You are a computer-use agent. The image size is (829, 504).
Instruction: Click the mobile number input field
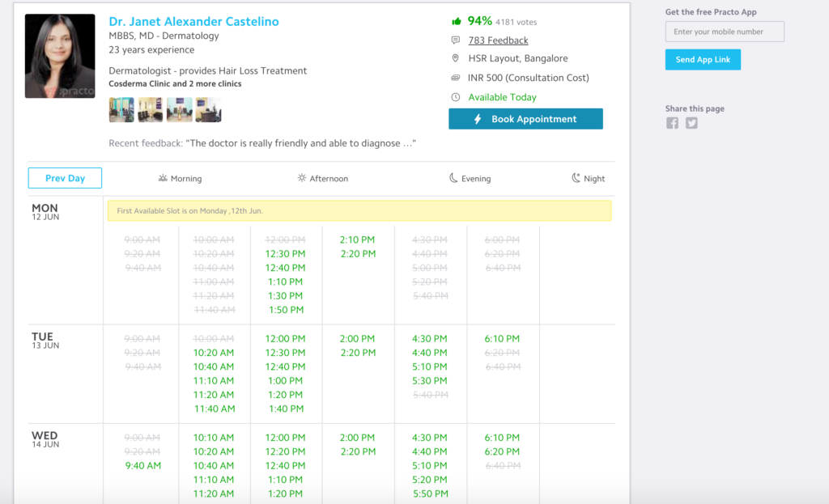coord(724,32)
